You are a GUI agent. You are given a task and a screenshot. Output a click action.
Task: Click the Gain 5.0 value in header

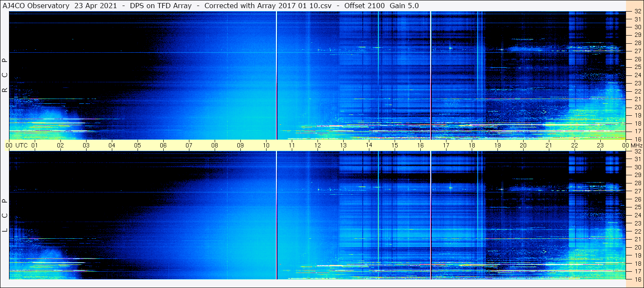click(404, 6)
